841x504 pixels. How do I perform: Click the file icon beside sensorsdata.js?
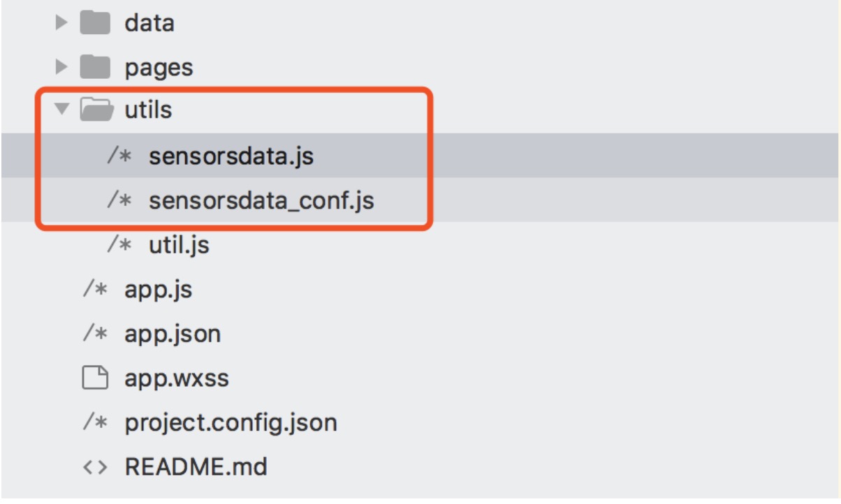[119, 156]
